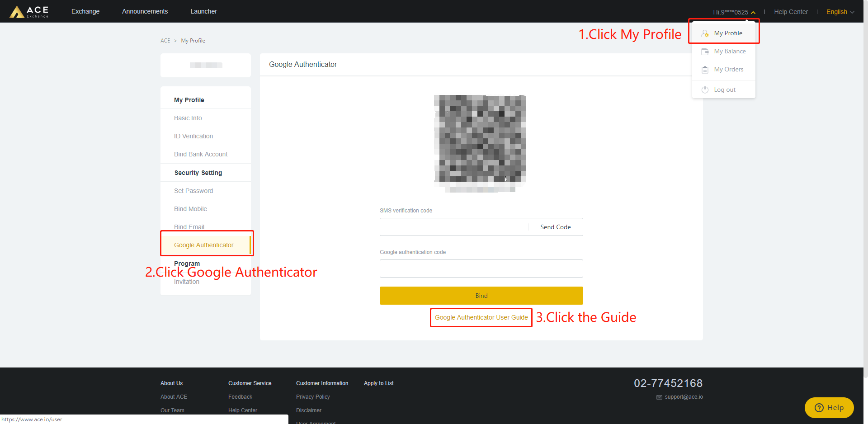Click support@ace.io email link
The image size is (868, 424).
(684, 397)
